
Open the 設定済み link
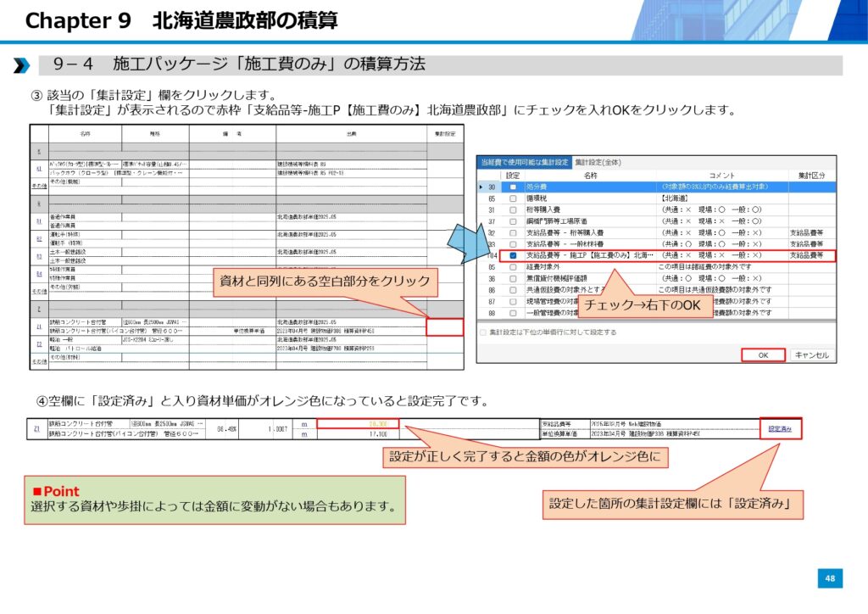780,429
